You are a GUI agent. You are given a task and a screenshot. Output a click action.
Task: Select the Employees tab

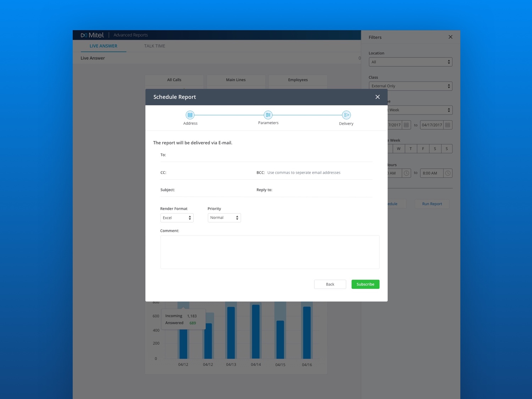coord(298,80)
